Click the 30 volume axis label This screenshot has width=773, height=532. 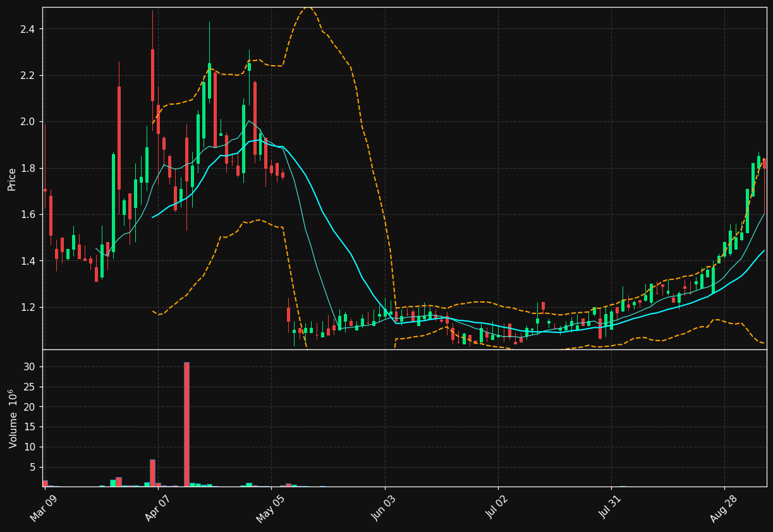tap(30, 367)
